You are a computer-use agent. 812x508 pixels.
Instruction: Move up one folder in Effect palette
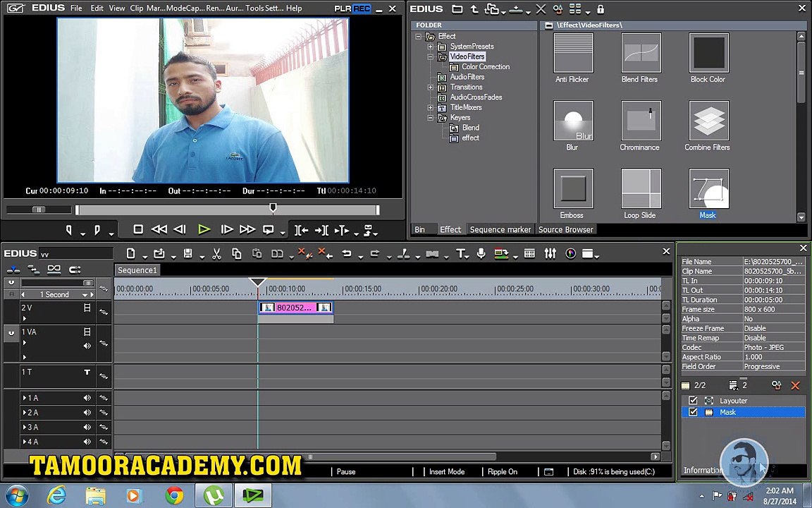[x=474, y=8]
